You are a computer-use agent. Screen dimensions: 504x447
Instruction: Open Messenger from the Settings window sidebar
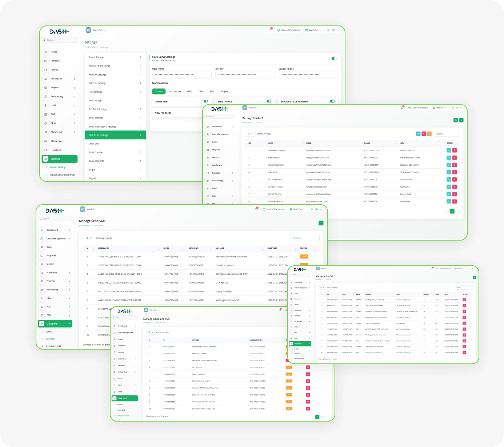(56, 141)
